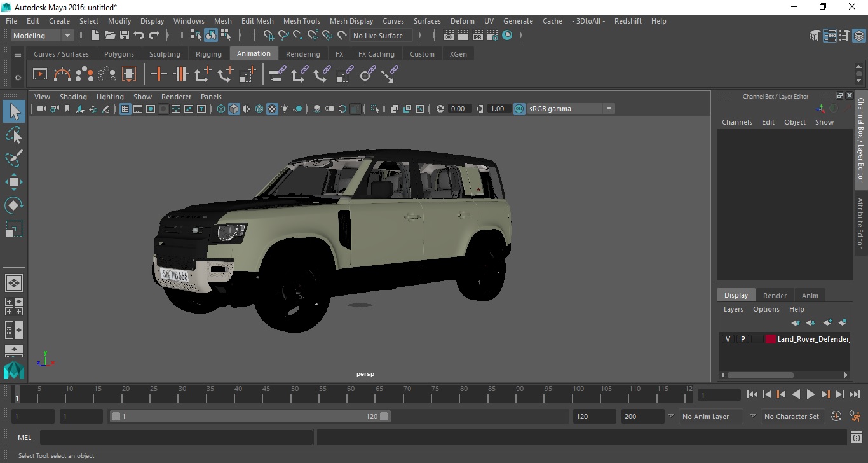Click Select by component type icon
This screenshot has height=463, width=868.
(x=226, y=35)
